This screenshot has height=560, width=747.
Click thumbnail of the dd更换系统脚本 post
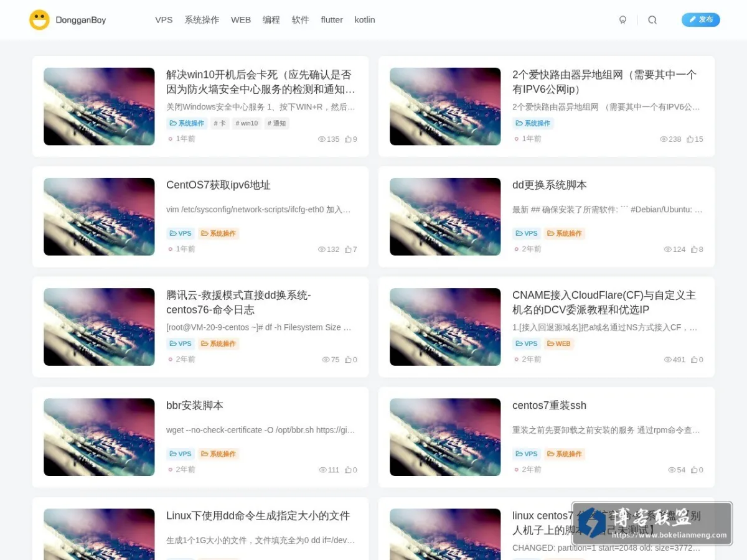(x=445, y=217)
